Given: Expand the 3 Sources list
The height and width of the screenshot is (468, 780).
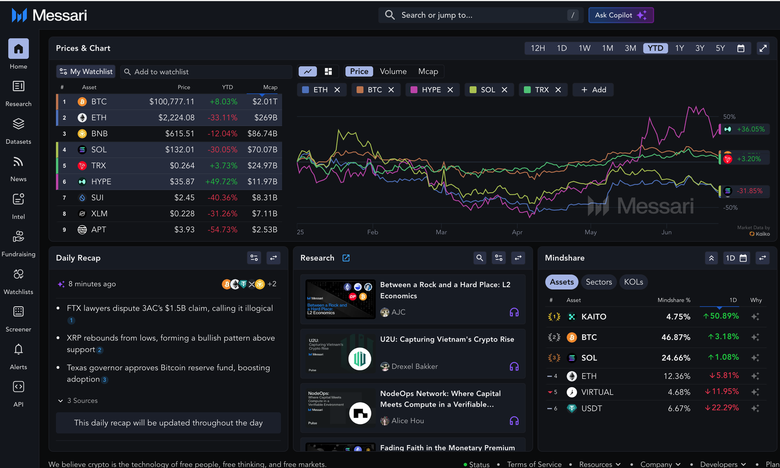Looking at the screenshot, I should (78, 401).
